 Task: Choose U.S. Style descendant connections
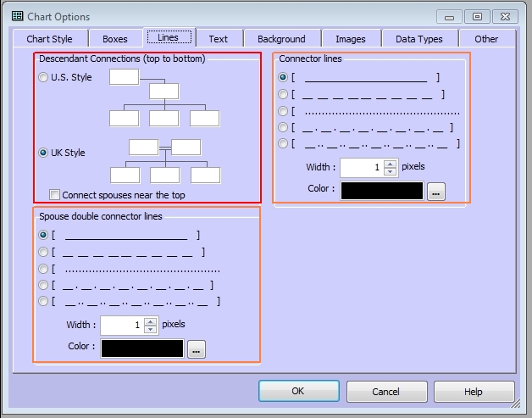[x=43, y=77]
